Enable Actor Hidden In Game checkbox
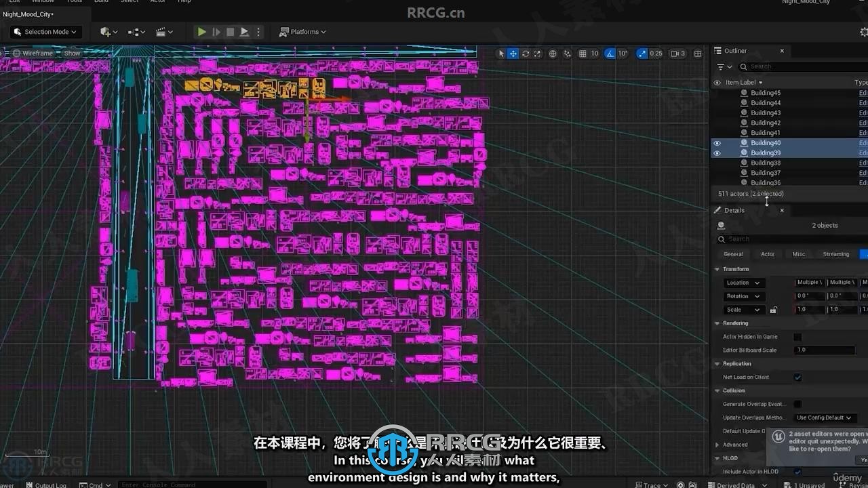868x488 pixels. pyautogui.click(x=797, y=337)
